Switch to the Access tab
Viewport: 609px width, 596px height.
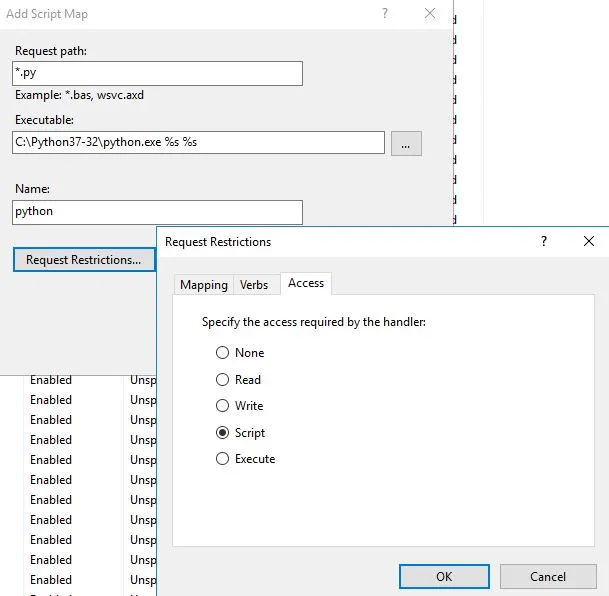pos(306,283)
